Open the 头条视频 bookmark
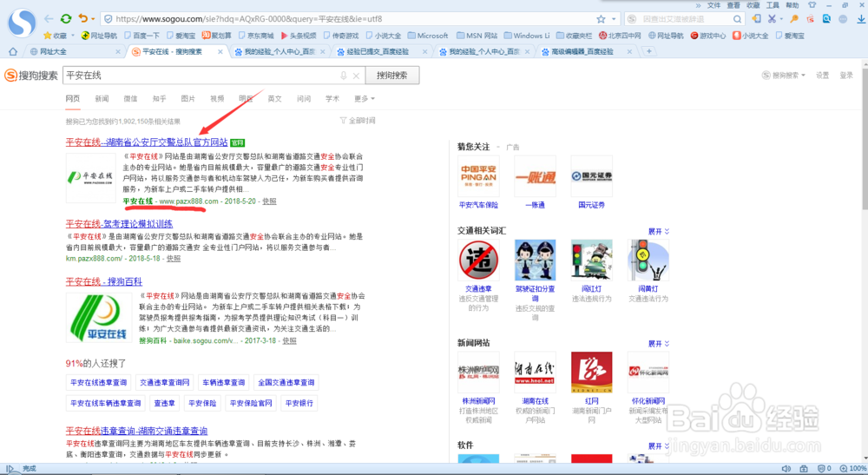The width and height of the screenshot is (868, 475). tap(299, 36)
